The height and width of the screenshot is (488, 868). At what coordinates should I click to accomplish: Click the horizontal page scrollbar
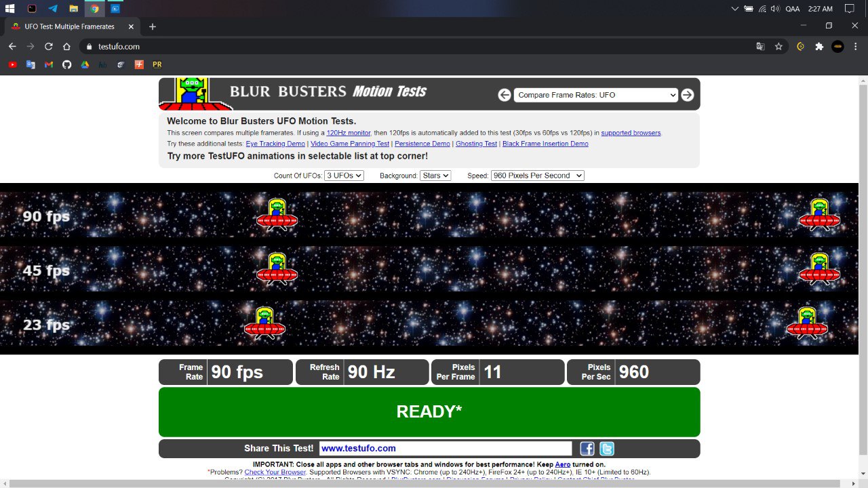[x=424, y=483]
